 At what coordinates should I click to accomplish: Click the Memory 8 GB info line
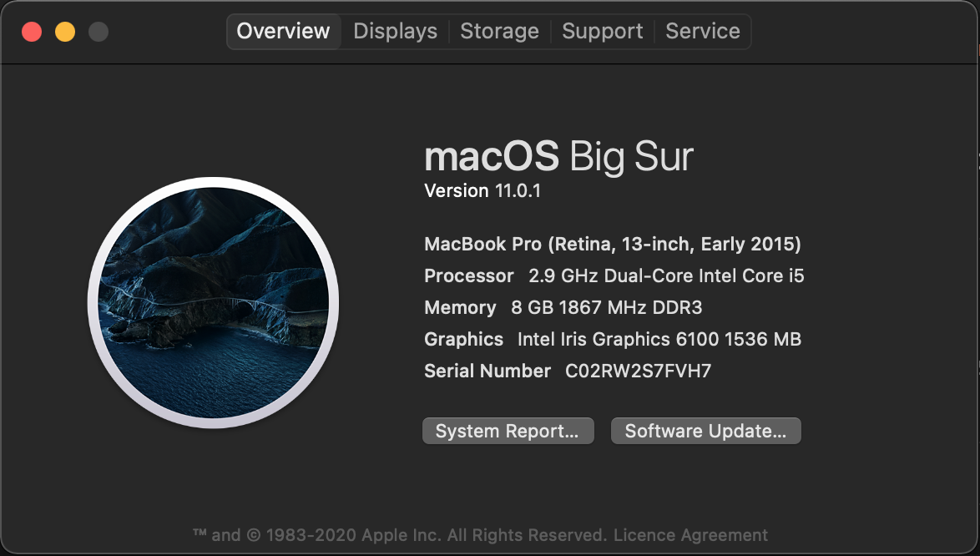point(563,307)
